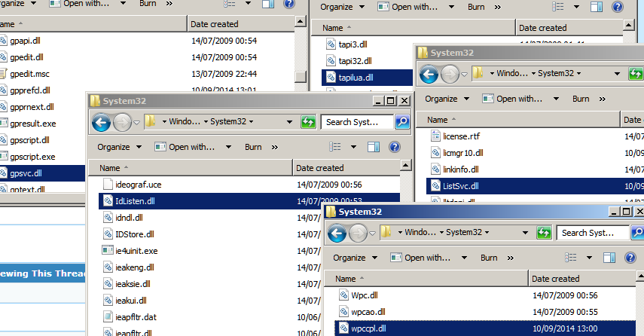The width and height of the screenshot is (644, 336).
Task: Click change view icon in IdListen window
Action: click(x=335, y=147)
